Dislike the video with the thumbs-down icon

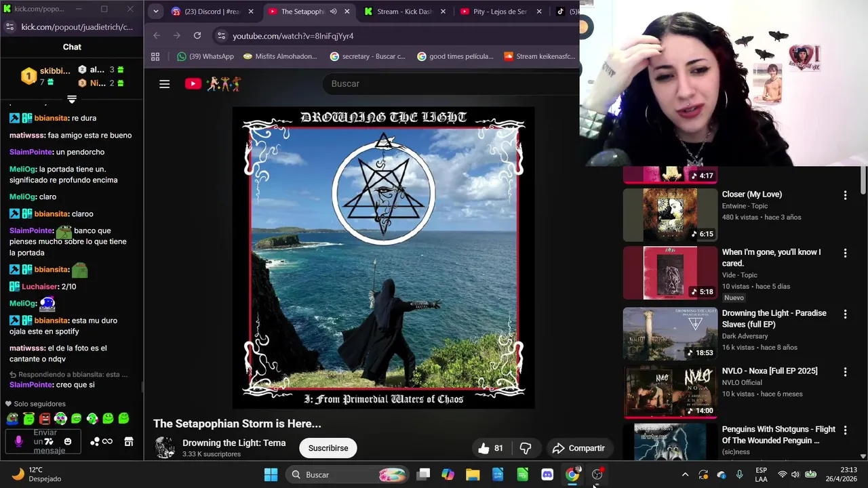pyautogui.click(x=525, y=448)
